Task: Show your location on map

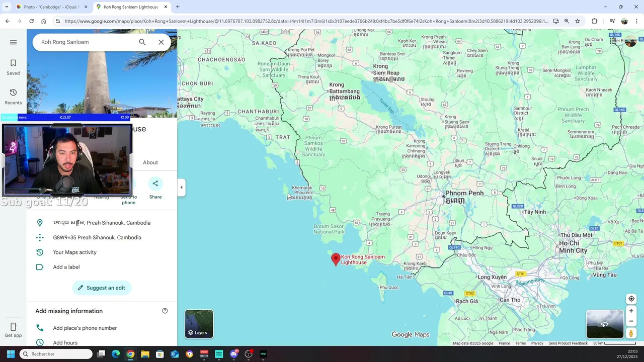Action: pyautogui.click(x=631, y=299)
